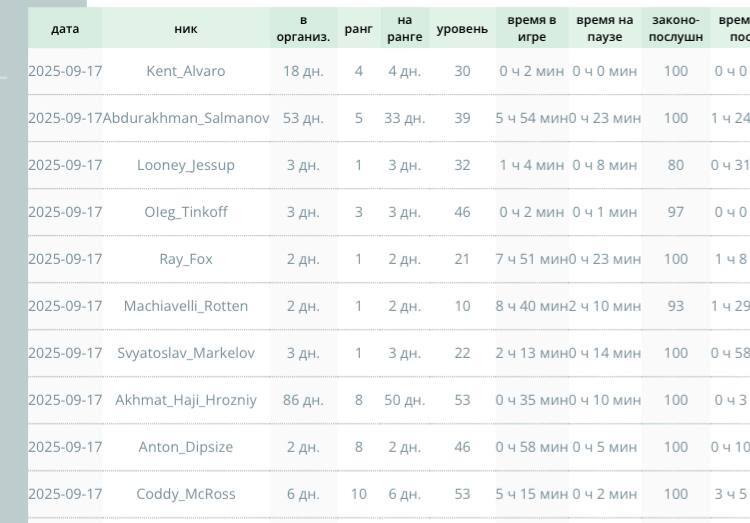Select the Kent_Alvaro nickname
Screen dimensions: 750x523
click(186, 71)
